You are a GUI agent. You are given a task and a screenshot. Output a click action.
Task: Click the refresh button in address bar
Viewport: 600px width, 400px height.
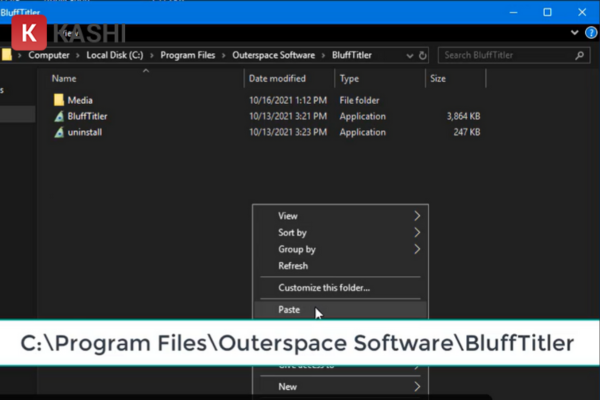click(x=422, y=56)
